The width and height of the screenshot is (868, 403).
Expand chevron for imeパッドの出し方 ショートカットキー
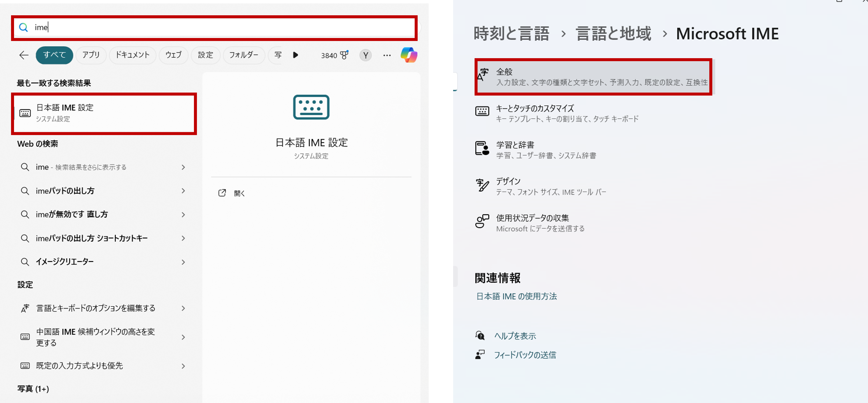pyautogui.click(x=183, y=238)
